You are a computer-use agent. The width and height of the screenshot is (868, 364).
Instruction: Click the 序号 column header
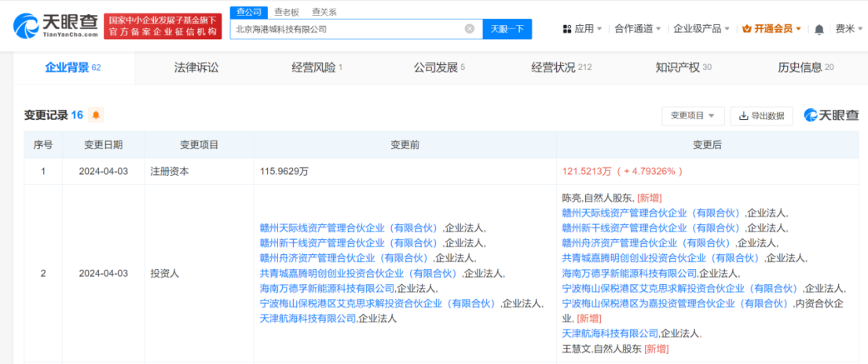click(43, 145)
